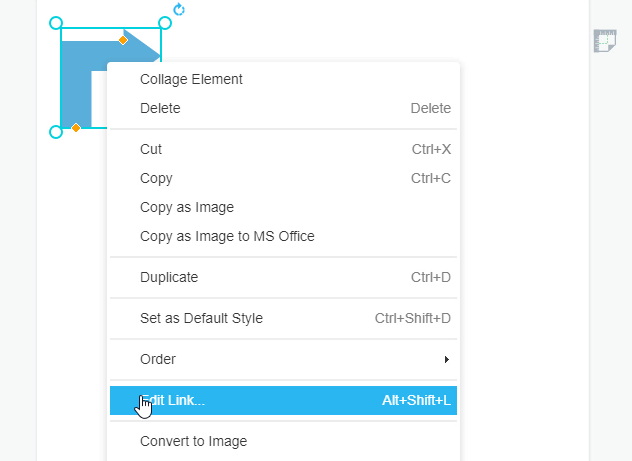
Task: Open the Edit Link... dialog
Action: point(283,401)
